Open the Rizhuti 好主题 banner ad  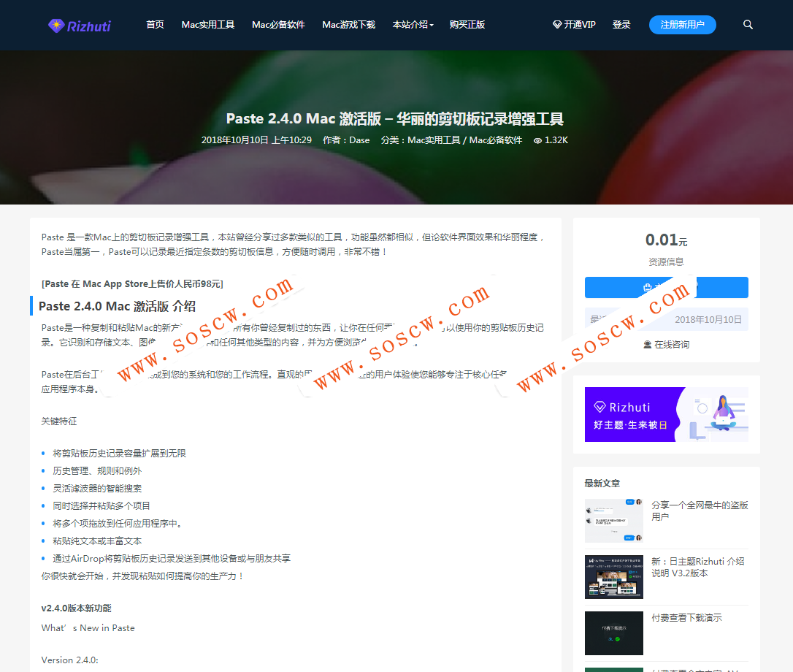(666, 414)
